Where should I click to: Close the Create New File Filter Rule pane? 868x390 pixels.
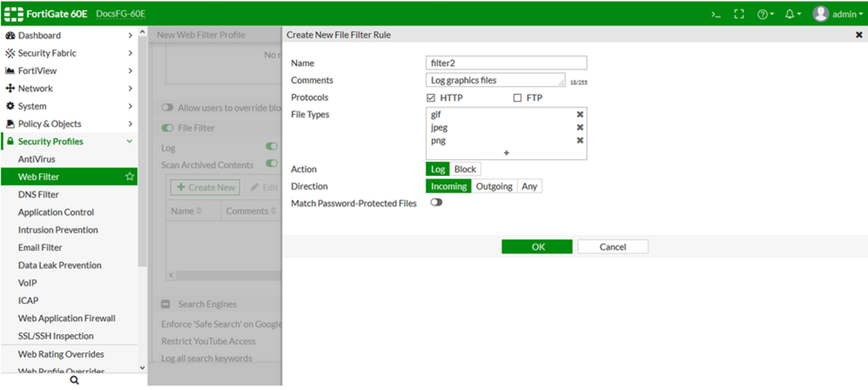pos(858,35)
